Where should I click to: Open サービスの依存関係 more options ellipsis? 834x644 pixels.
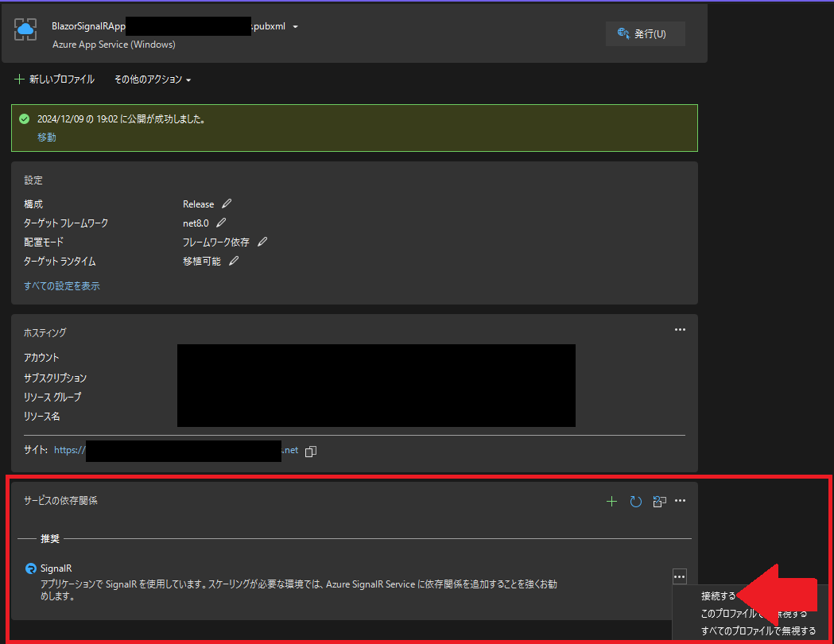click(680, 501)
